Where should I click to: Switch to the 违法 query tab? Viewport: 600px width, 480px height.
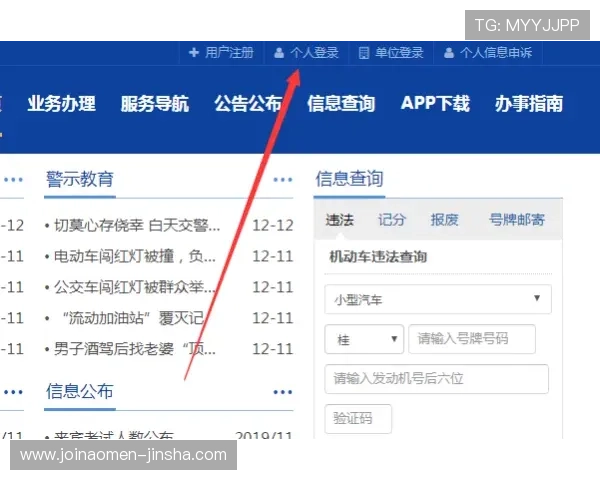pos(340,220)
